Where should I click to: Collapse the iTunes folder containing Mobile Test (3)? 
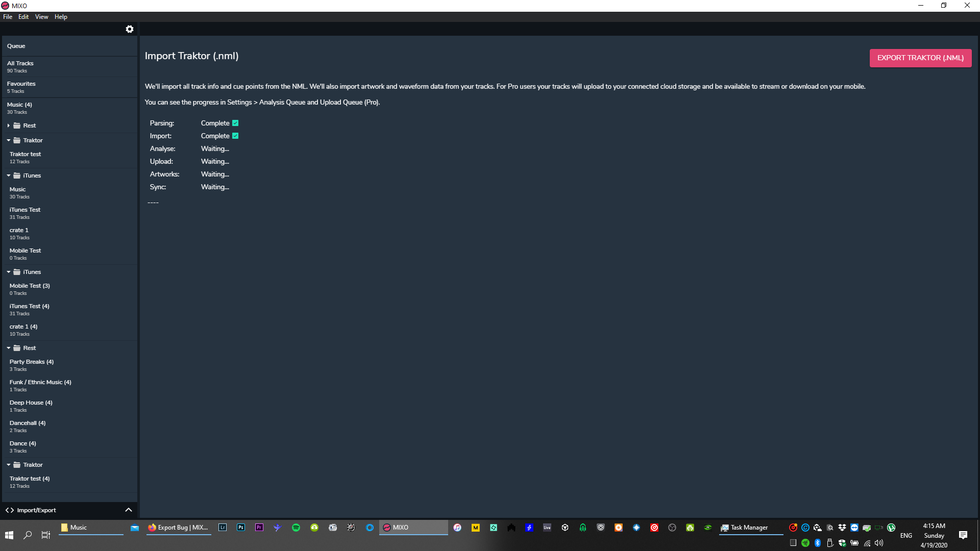click(9, 272)
